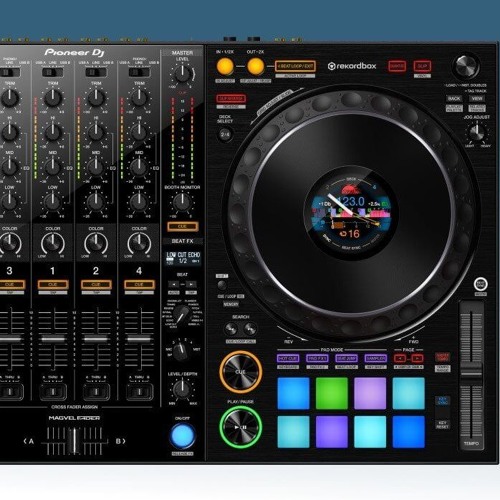Click the Beat FX effect selector knob

click(x=182, y=315)
